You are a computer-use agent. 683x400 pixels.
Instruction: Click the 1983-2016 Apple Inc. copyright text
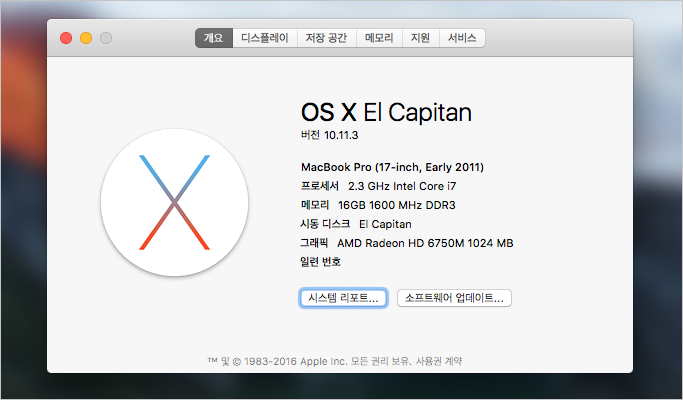click(x=296, y=361)
